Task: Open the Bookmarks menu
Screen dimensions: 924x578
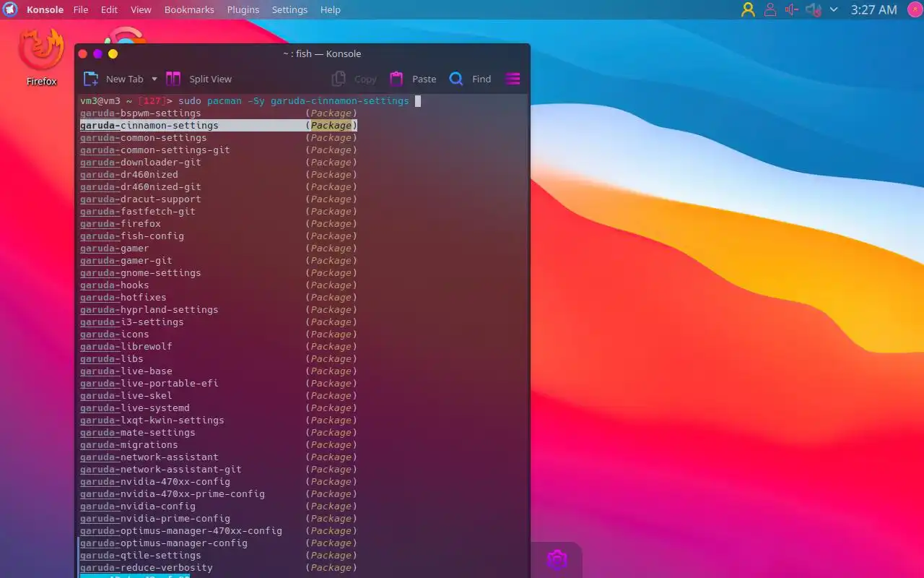Action: 189,9
